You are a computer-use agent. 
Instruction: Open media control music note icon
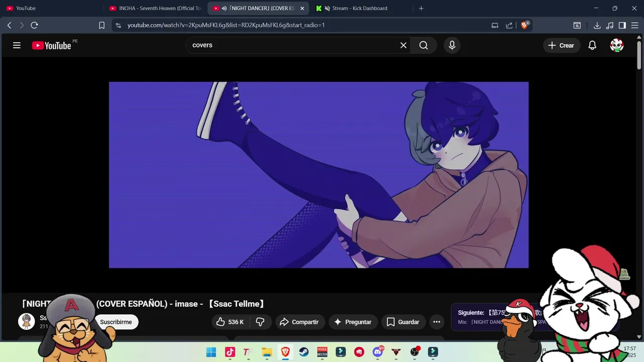(610, 25)
